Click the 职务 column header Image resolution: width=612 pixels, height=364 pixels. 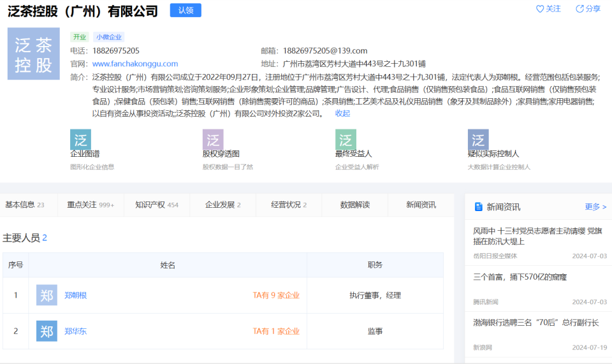(x=375, y=265)
